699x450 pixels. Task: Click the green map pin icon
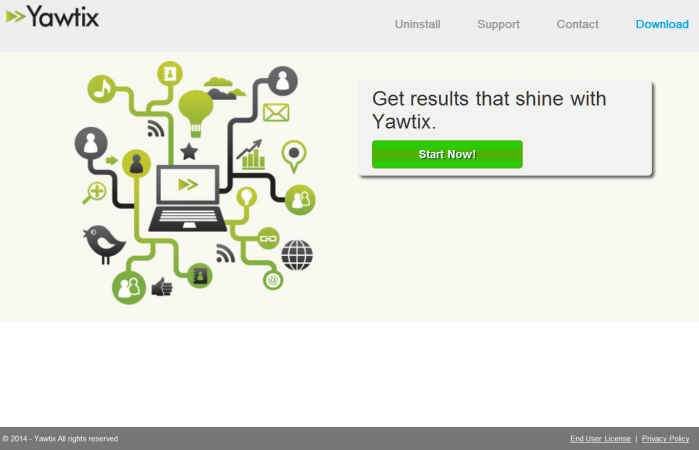(x=293, y=155)
